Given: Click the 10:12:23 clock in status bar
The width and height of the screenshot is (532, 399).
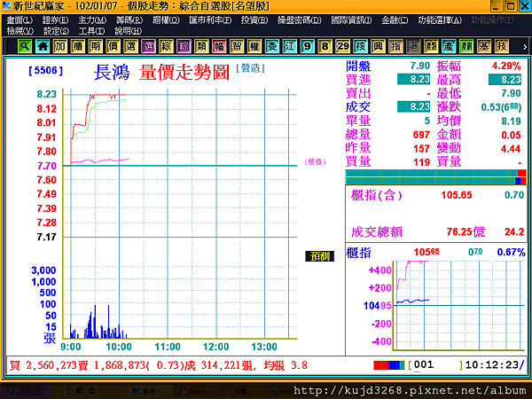Looking at the screenshot, I should click(494, 365).
